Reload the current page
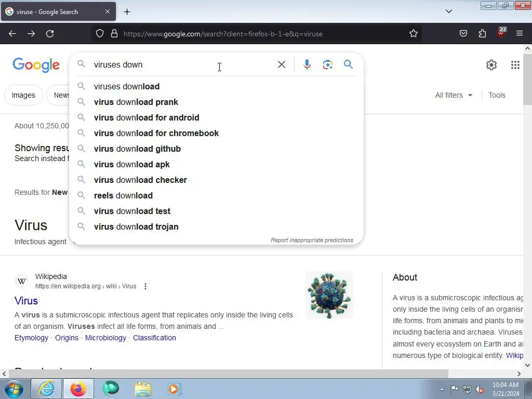The width and height of the screenshot is (532, 399). [50, 34]
